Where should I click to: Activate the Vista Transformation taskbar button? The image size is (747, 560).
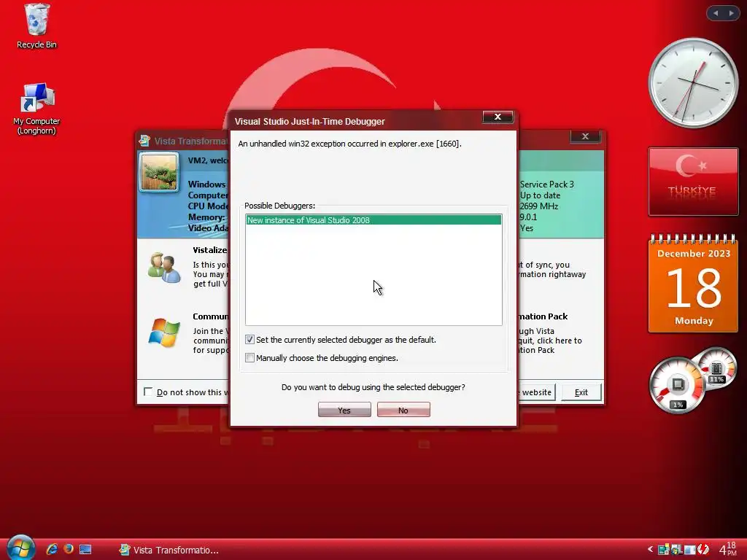(x=169, y=550)
